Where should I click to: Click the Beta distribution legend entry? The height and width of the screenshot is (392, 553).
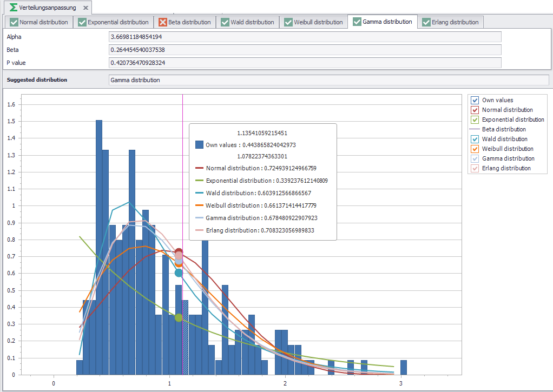(x=503, y=129)
